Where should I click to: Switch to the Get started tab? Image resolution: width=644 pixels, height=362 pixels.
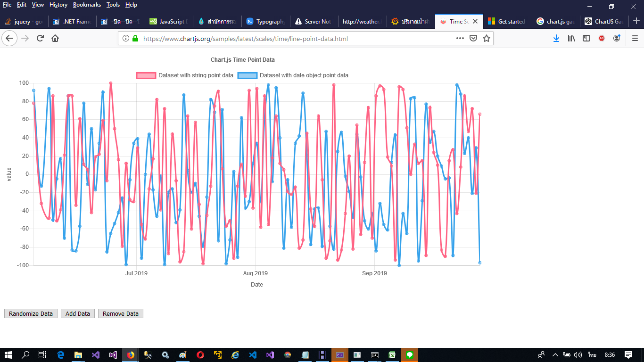pyautogui.click(x=507, y=21)
